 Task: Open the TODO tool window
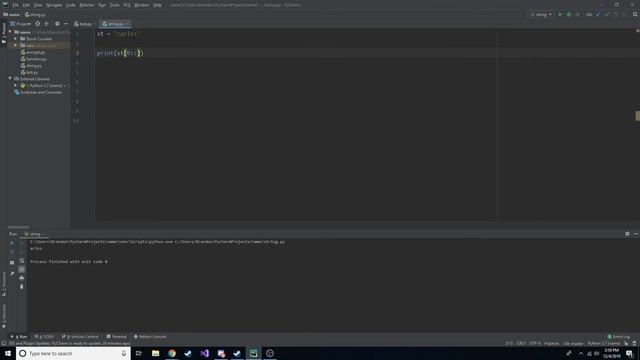[x=44, y=337]
